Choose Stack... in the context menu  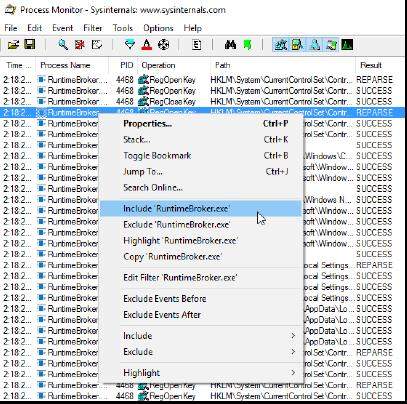tap(201, 140)
